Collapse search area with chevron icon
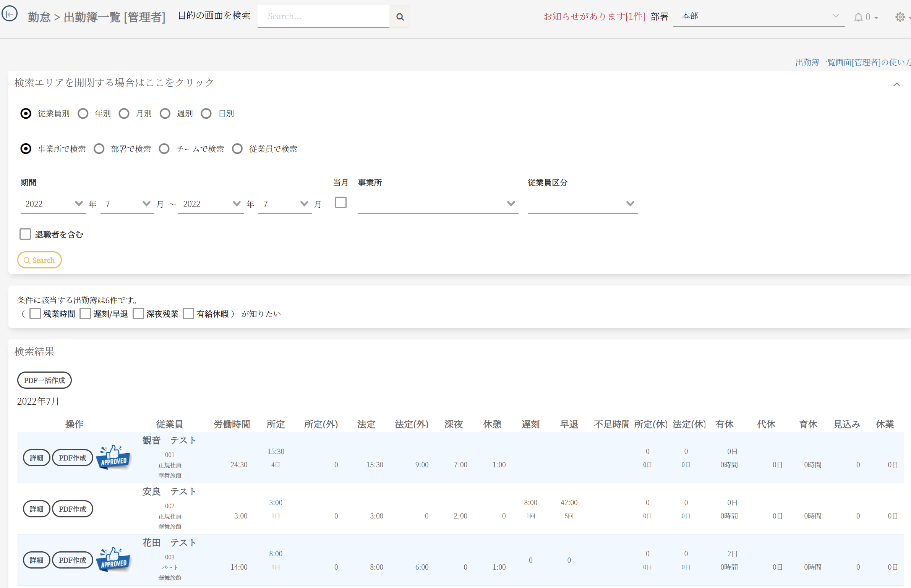 point(896,84)
